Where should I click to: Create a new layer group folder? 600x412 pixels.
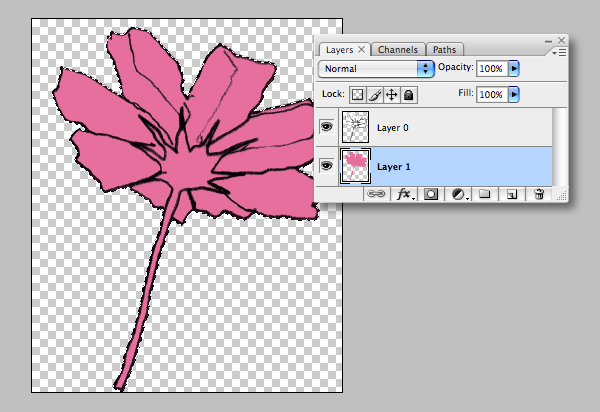[485, 196]
